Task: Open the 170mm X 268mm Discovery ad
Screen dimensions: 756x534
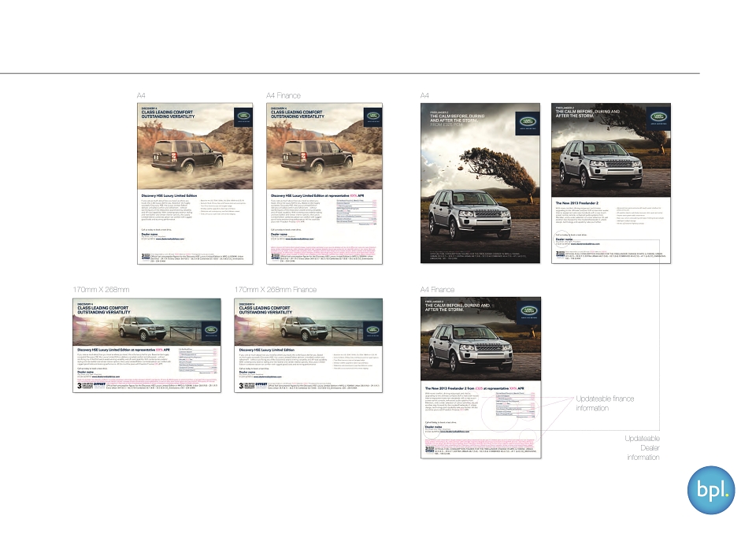Action: point(146,346)
